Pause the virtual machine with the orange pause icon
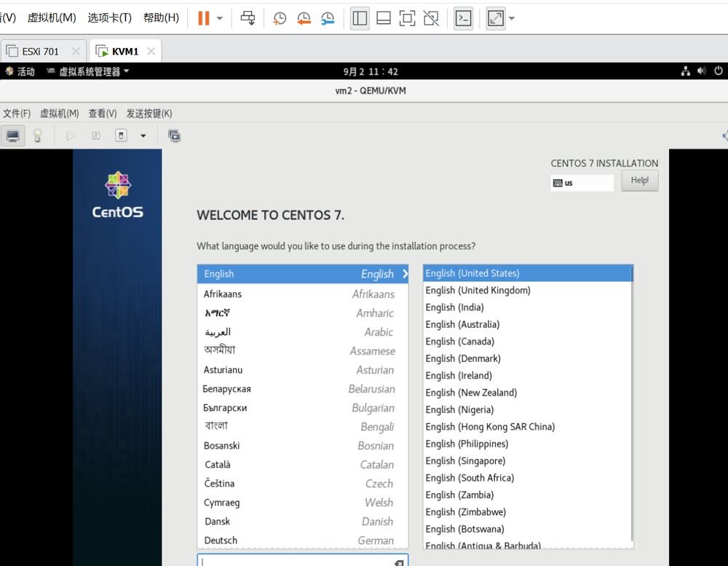Viewport: 728px width, 566px height. click(203, 18)
